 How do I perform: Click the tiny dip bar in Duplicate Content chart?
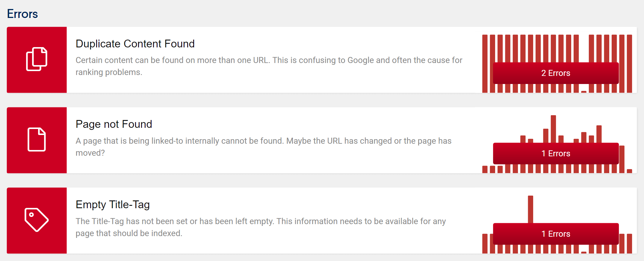pos(584,92)
